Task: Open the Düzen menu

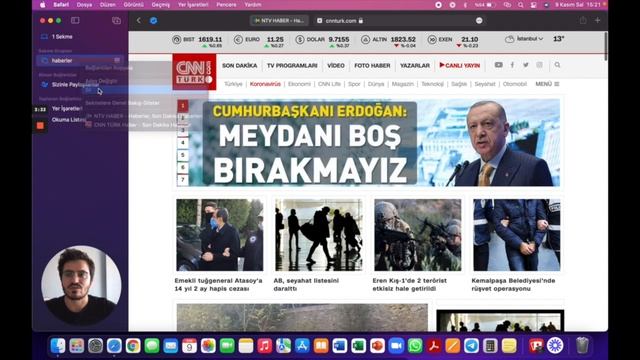Action: coord(108,5)
